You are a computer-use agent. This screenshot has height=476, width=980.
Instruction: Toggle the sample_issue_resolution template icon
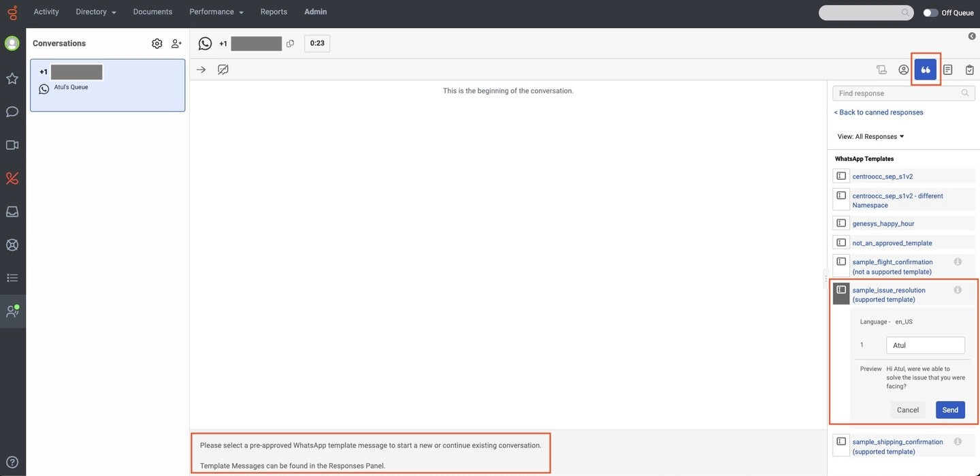click(x=841, y=291)
